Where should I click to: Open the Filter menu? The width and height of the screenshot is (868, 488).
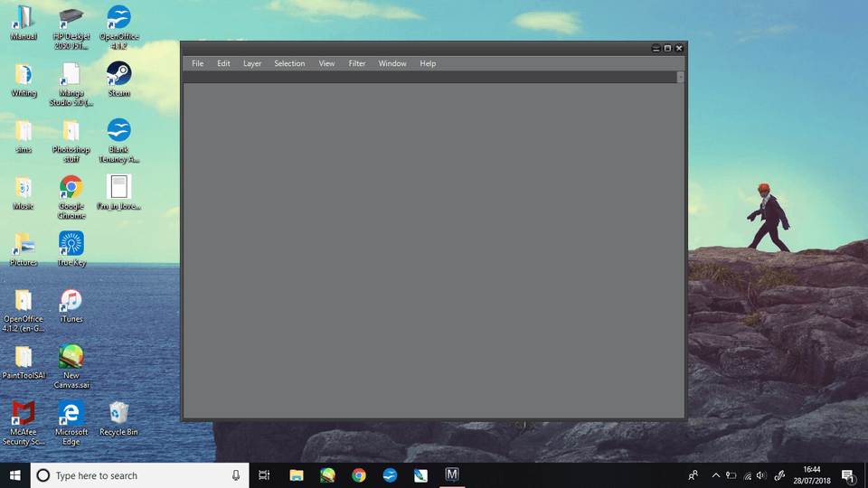(357, 63)
